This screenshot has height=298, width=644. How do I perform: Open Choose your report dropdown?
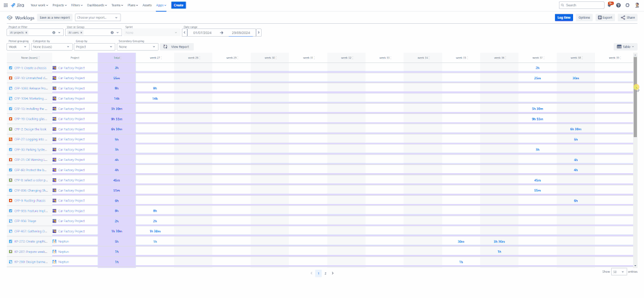98,17
